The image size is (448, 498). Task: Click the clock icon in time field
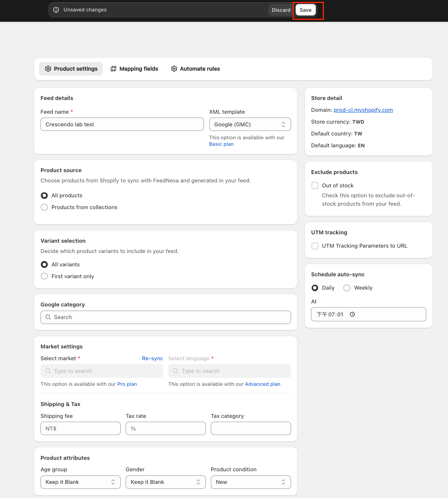click(353, 314)
